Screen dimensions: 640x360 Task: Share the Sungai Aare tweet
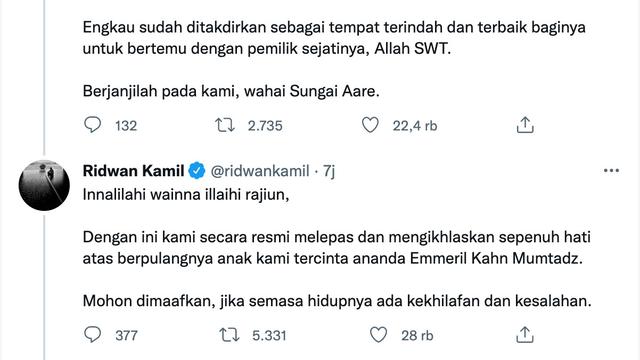(x=525, y=125)
